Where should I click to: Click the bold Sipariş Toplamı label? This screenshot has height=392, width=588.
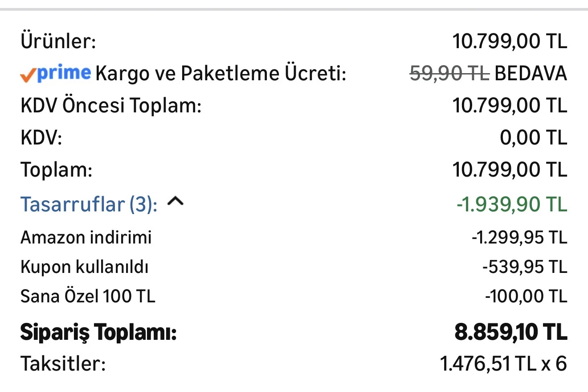point(98,333)
